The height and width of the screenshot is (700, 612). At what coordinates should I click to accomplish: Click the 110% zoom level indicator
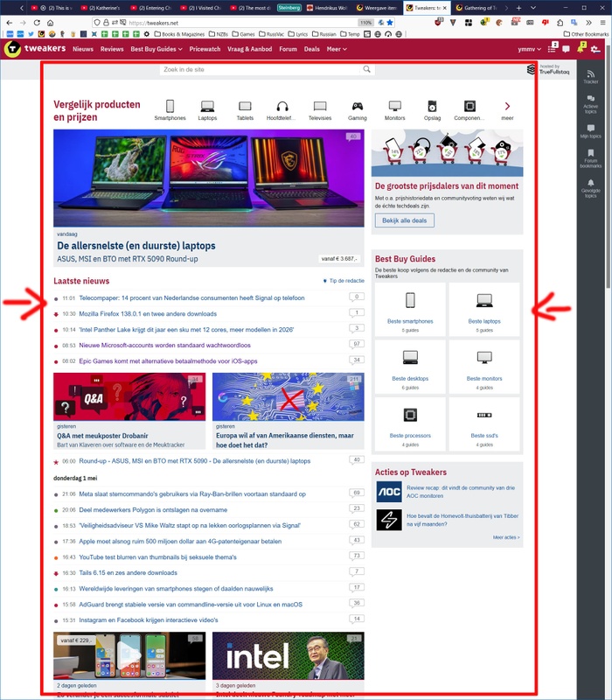click(365, 23)
